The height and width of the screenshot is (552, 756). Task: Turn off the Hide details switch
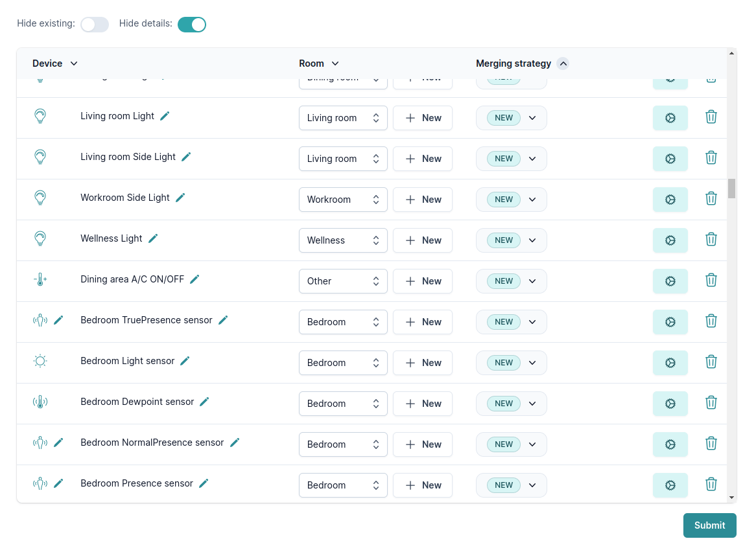tap(191, 25)
